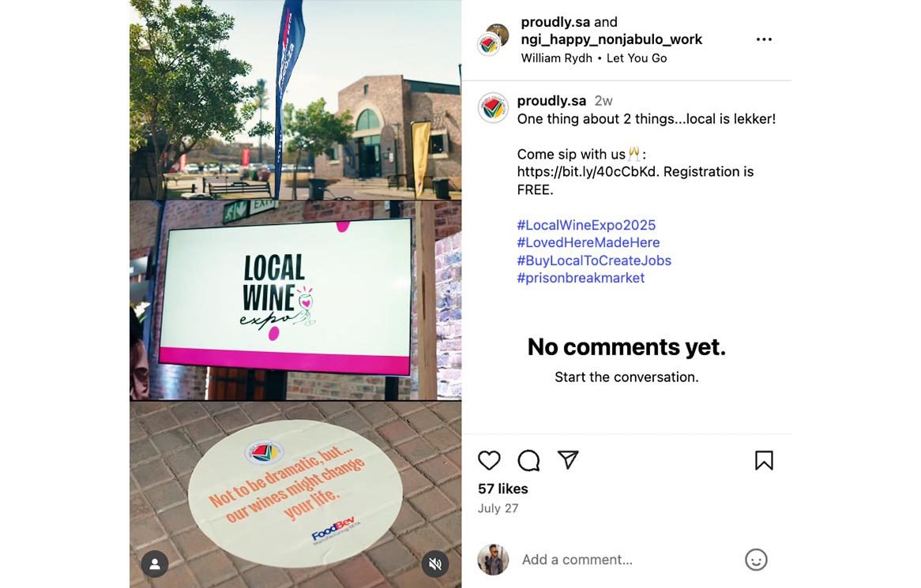Open the proudly.sa profile avatar in the caption
The width and height of the screenshot is (921, 588).
pyautogui.click(x=493, y=107)
